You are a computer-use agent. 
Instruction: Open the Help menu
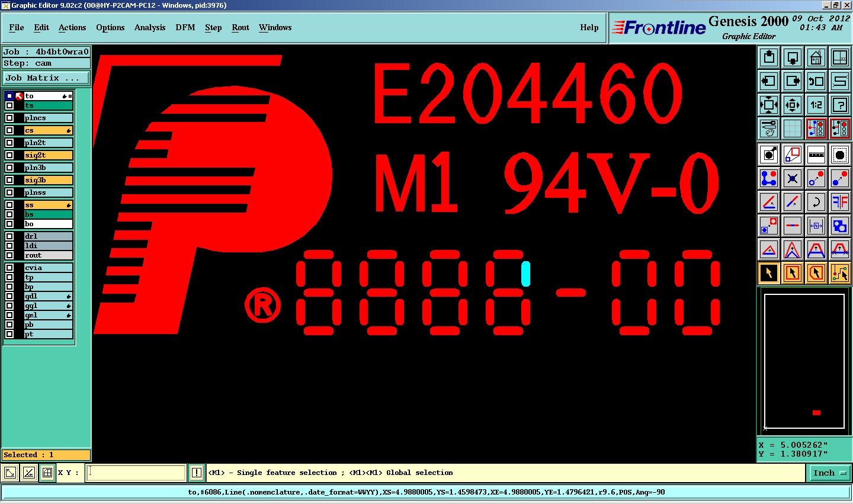point(589,27)
